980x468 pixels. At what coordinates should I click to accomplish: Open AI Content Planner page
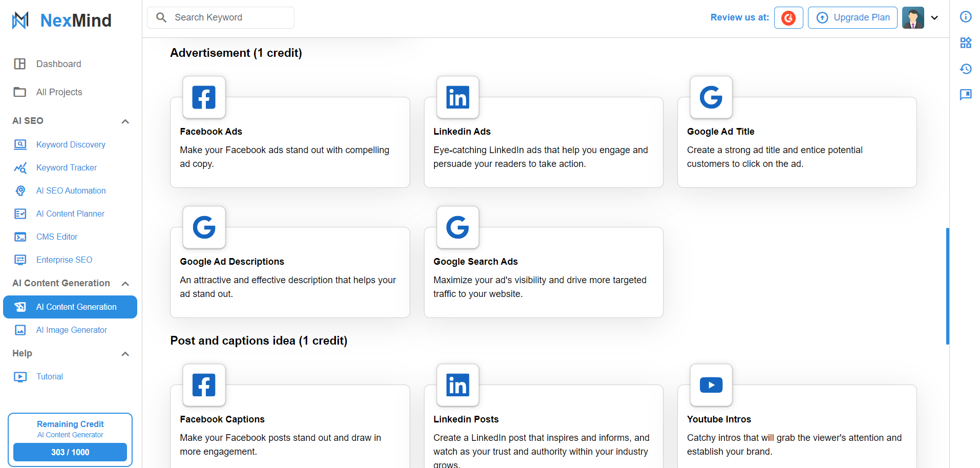coord(70,214)
